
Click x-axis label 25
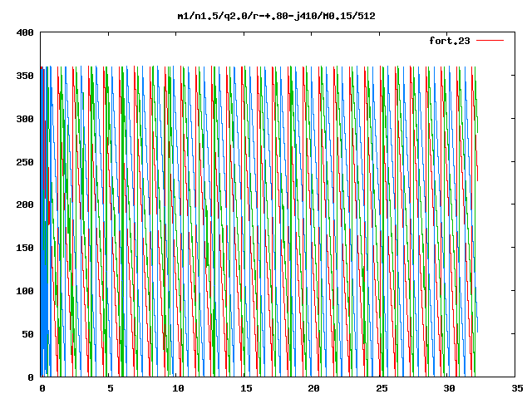coord(382,388)
